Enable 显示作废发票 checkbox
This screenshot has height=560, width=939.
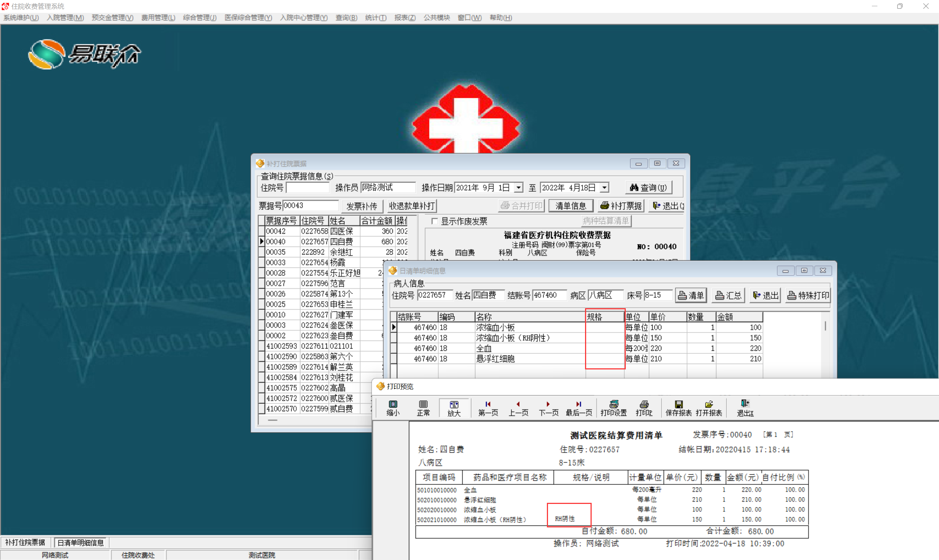coord(435,221)
